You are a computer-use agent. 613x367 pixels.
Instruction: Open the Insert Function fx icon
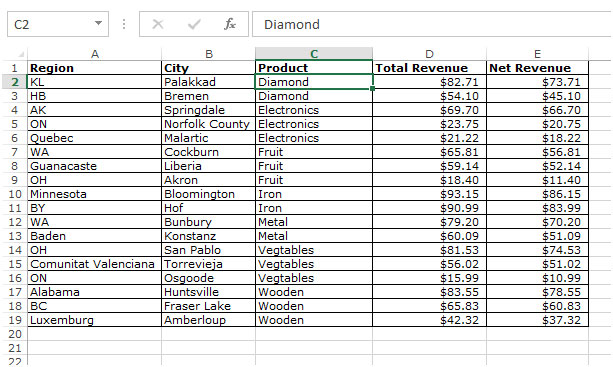pos(229,24)
